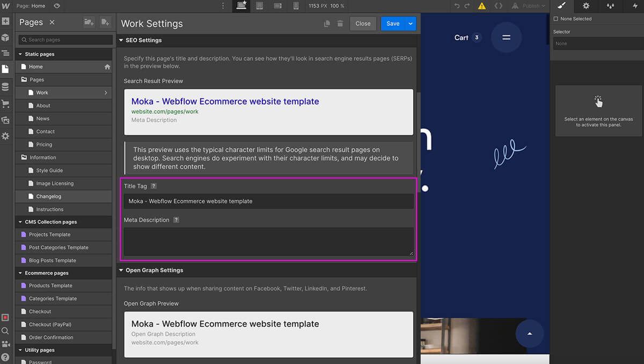
Task: Open the Symbols cube panel
Action: tap(5, 38)
